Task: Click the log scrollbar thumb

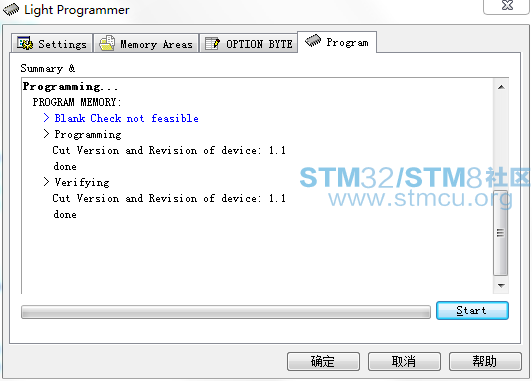Action: (500, 233)
